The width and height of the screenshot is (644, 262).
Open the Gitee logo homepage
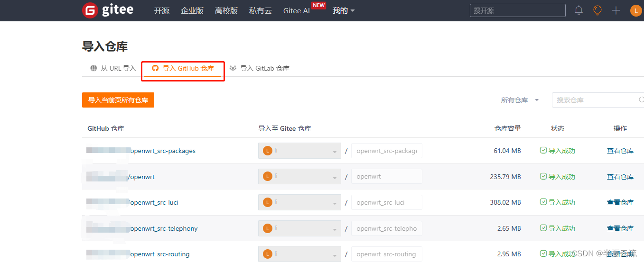(x=108, y=10)
